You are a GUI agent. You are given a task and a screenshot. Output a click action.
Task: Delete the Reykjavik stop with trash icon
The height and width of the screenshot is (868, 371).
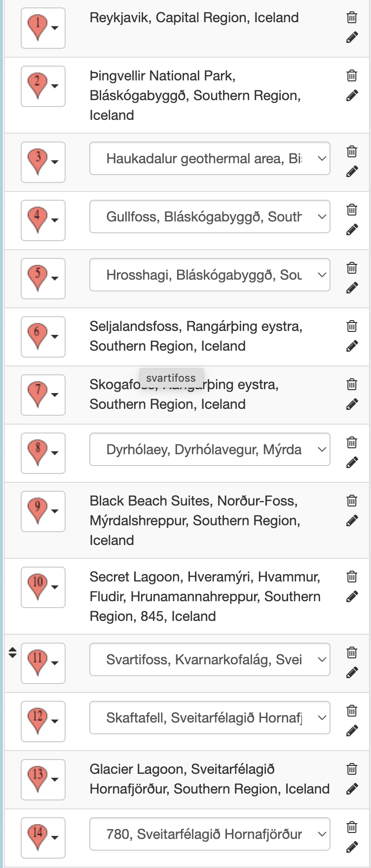point(352,17)
